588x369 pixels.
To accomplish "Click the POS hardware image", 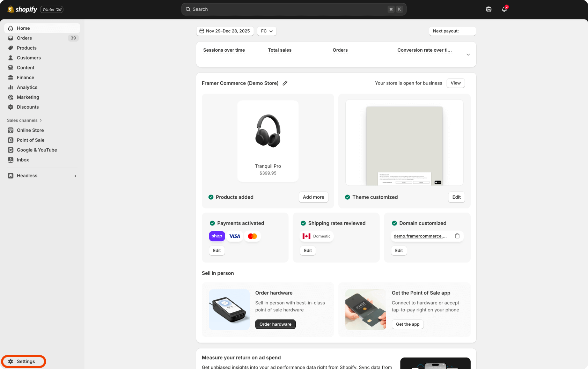I will coord(229,310).
